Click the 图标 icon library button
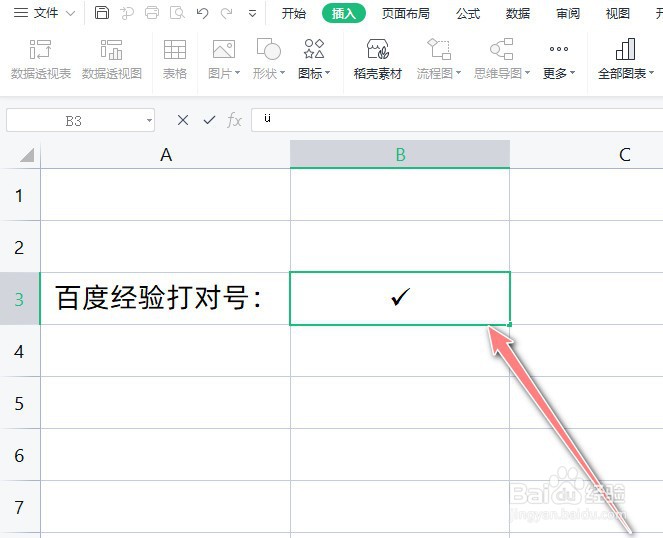Image resolution: width=663 pixels, height=538 pixels. [x=314, y=49]
